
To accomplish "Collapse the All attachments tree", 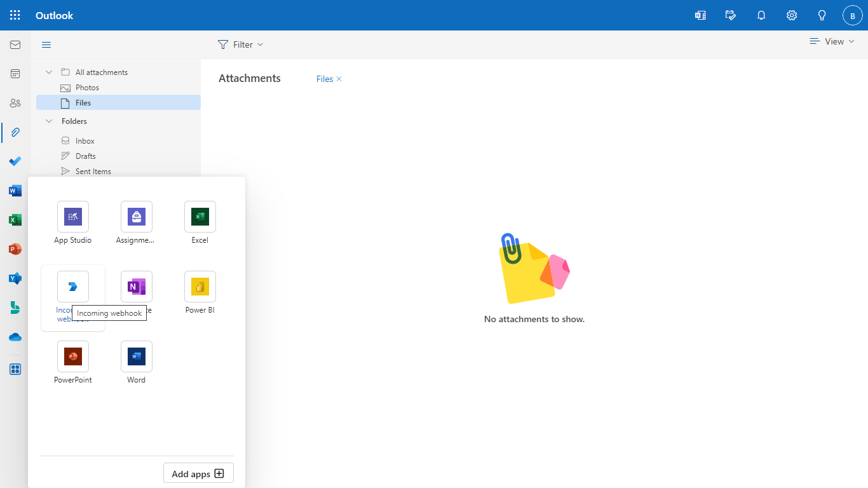I will point(49,72).
